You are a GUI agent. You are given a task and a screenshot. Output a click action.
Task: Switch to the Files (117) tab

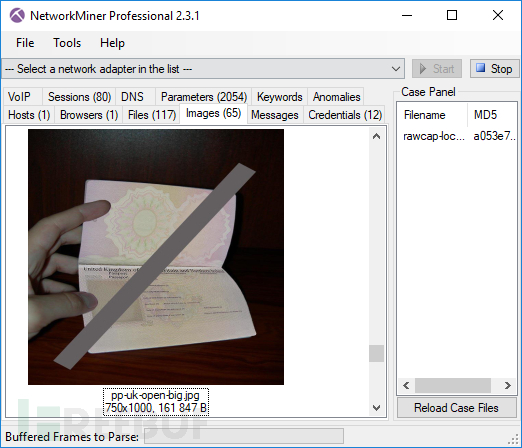(152, 115)
